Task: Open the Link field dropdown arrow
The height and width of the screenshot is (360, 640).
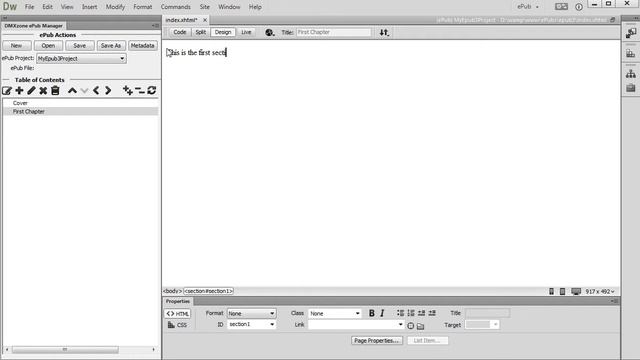Action: [x=400, y=324]
